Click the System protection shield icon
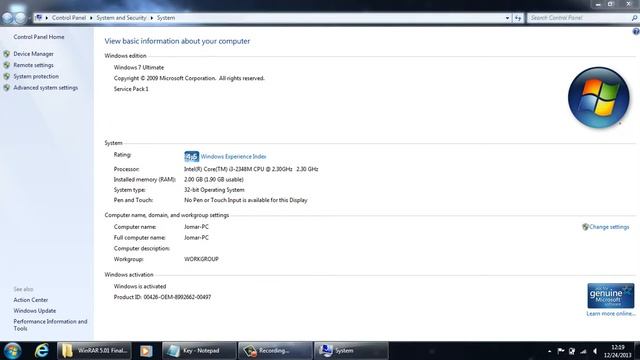 click(7, 76)
